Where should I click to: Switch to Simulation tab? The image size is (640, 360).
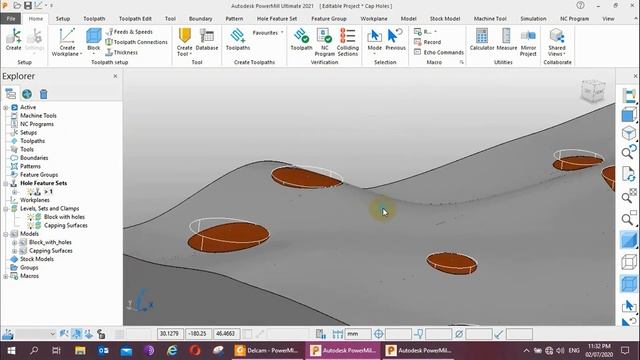coord(533,19)
